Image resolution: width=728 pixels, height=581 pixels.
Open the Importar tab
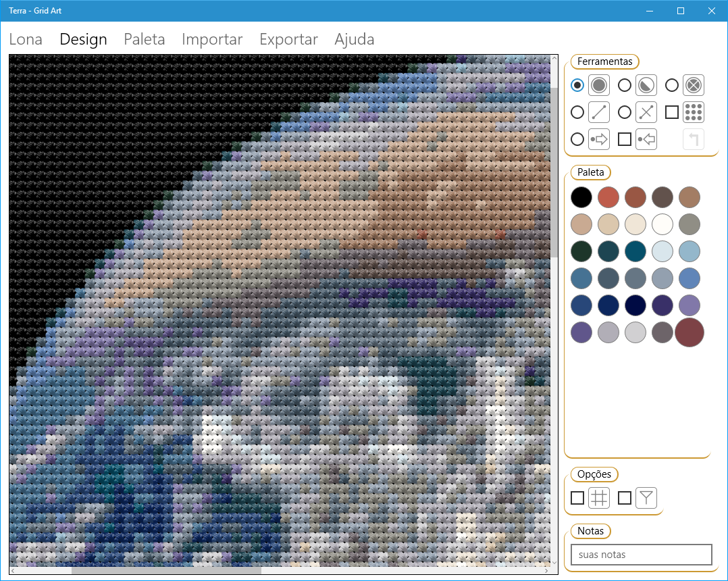tap(212, 39)
